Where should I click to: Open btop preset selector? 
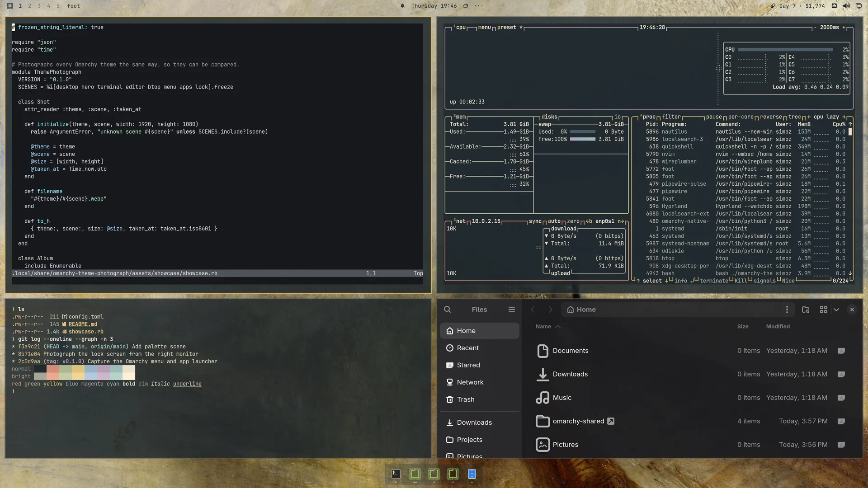(x=510, y=28)
